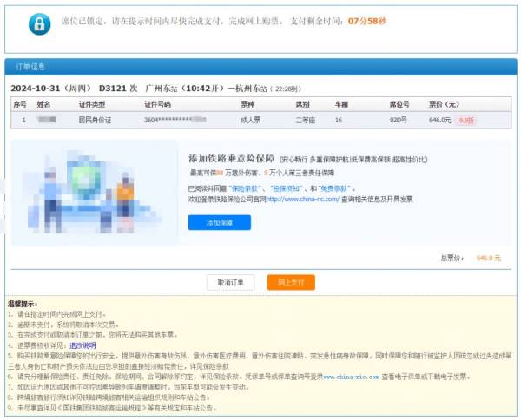Click the countdown timer 07分58秒
This screenshot has width=521, height=420.
[366, 21]
